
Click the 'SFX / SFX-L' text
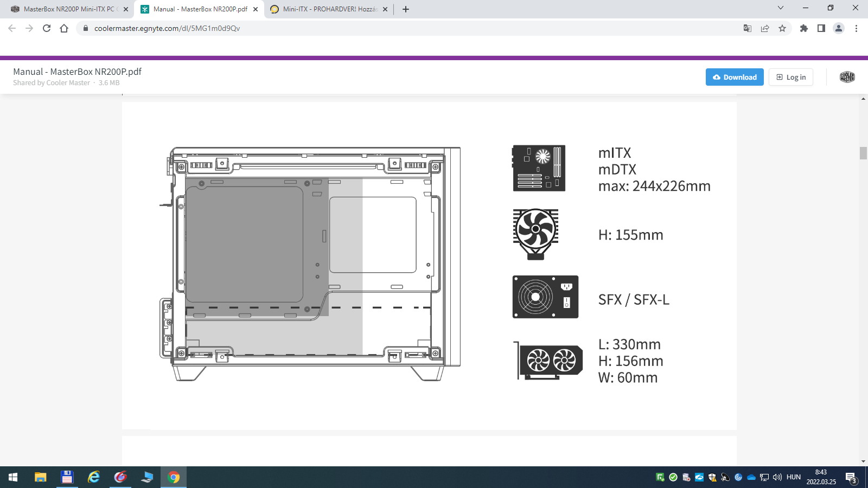click(634, 299)
